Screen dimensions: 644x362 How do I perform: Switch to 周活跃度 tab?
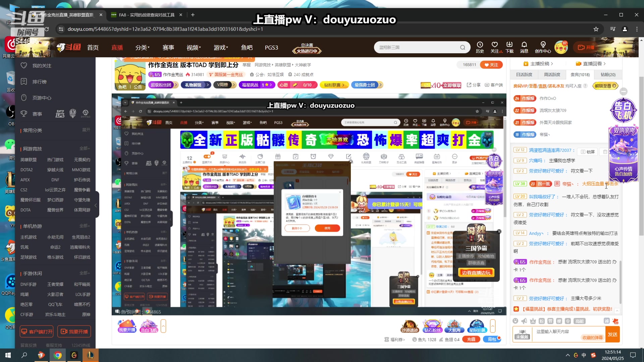[552, 74]
